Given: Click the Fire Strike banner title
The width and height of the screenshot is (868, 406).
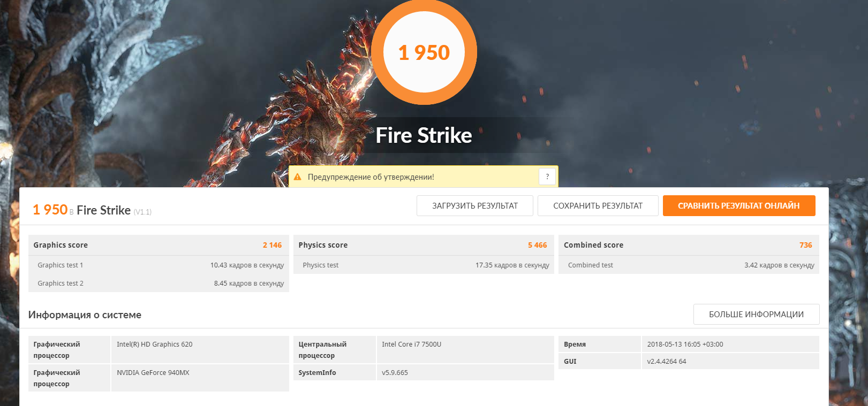Looking at the screenshot, I should tap(424, 135).
